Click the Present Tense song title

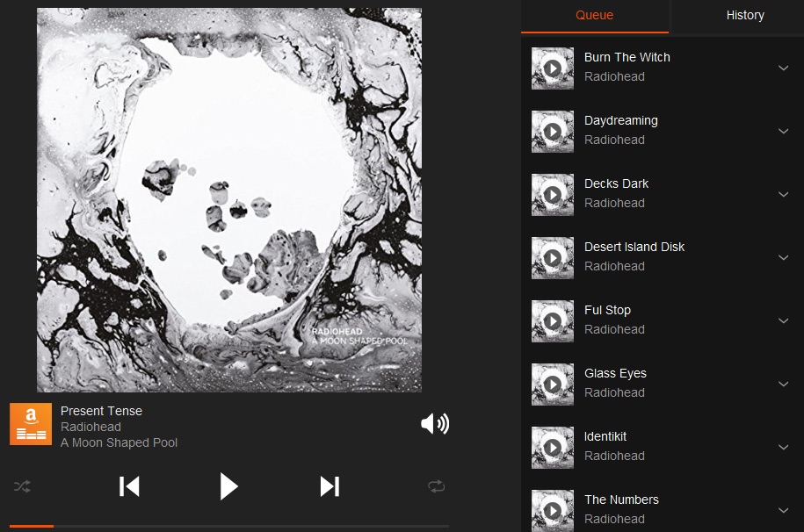(x=101, y=411)
